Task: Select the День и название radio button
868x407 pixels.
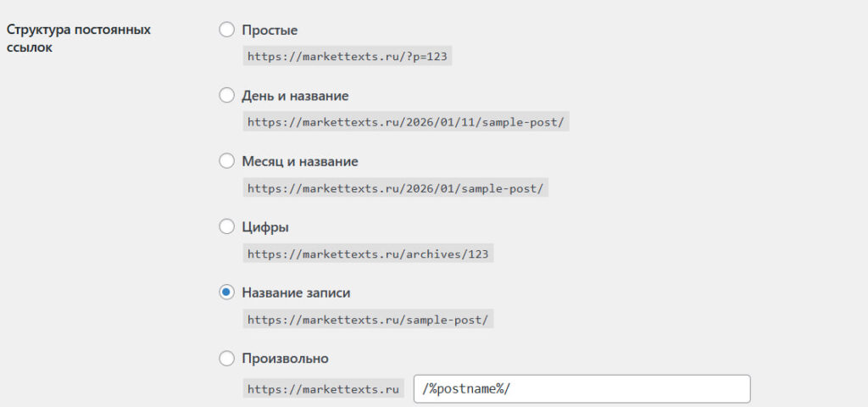Action: (226, 95)
